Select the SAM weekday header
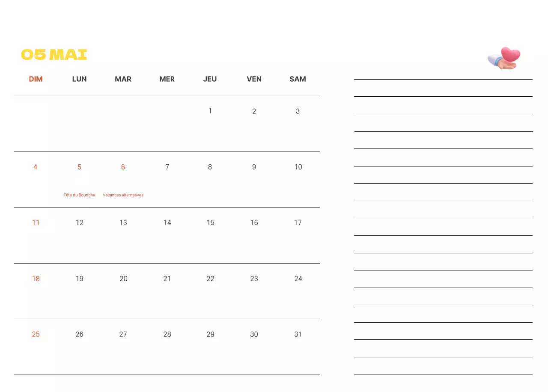This screenshot has width=548, height=392. click(x=298, y=79)
